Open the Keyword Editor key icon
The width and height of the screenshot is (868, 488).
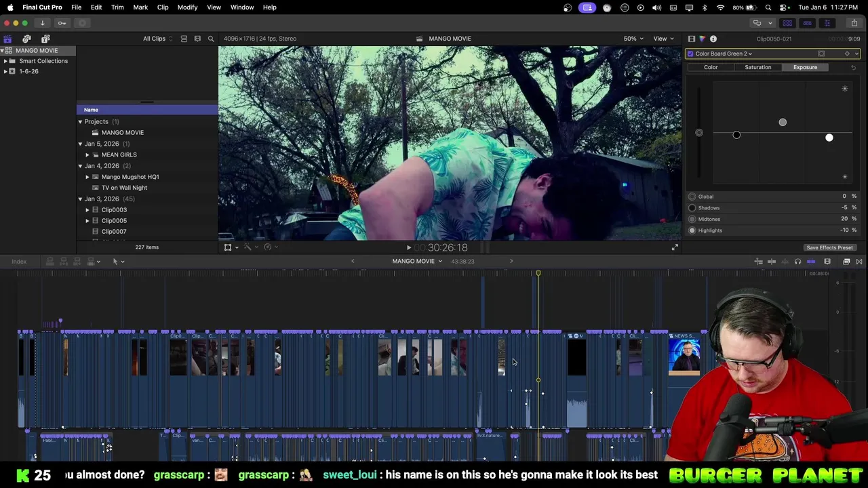pos(62,23)
